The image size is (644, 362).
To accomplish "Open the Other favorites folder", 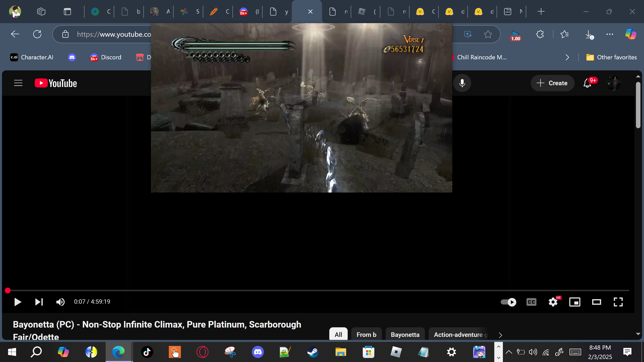I will click(x=611, y=57).
